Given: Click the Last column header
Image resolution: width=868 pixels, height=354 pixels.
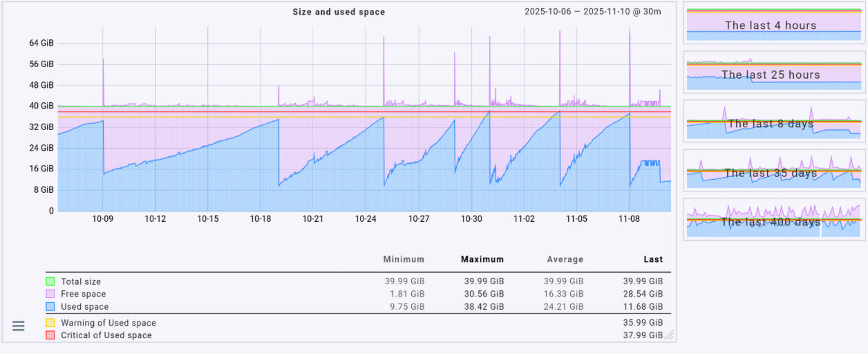Looking at the screenshot, I should pos(652,259).
